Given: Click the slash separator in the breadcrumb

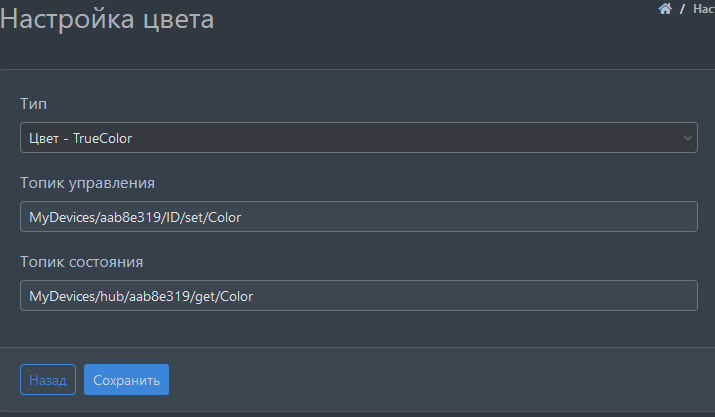Looking at the screenshot, I should click(x=682, y=8).
